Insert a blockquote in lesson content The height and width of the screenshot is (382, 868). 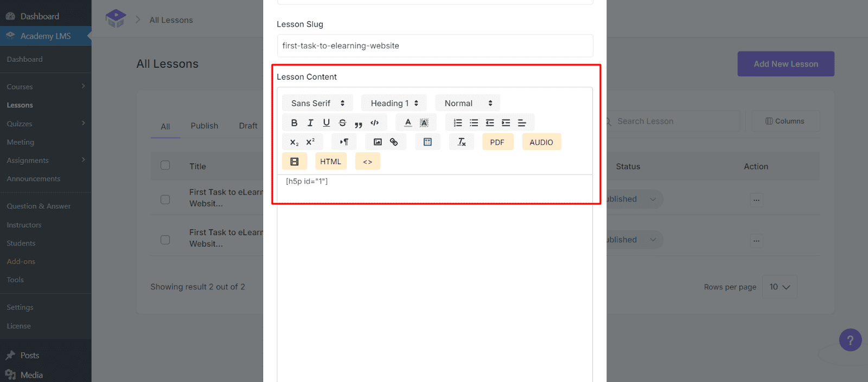[358, 123]
